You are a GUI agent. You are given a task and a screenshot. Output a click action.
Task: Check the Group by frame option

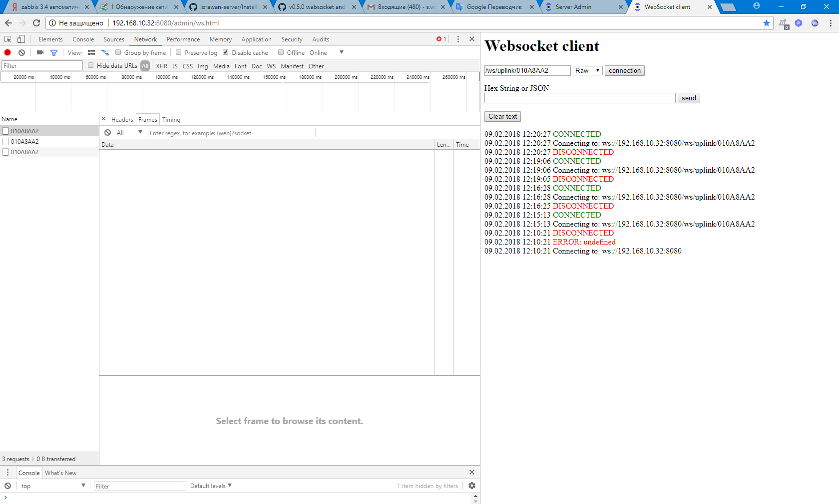117,52
